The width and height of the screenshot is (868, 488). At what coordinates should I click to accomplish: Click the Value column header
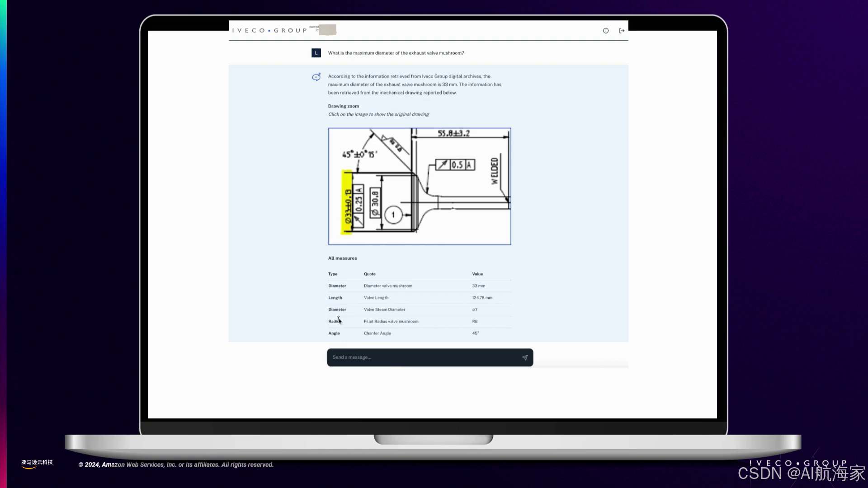[477, 274]
